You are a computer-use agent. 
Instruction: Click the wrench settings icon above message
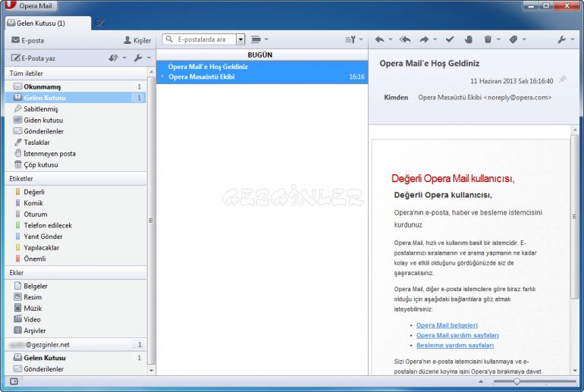point(562,39)
